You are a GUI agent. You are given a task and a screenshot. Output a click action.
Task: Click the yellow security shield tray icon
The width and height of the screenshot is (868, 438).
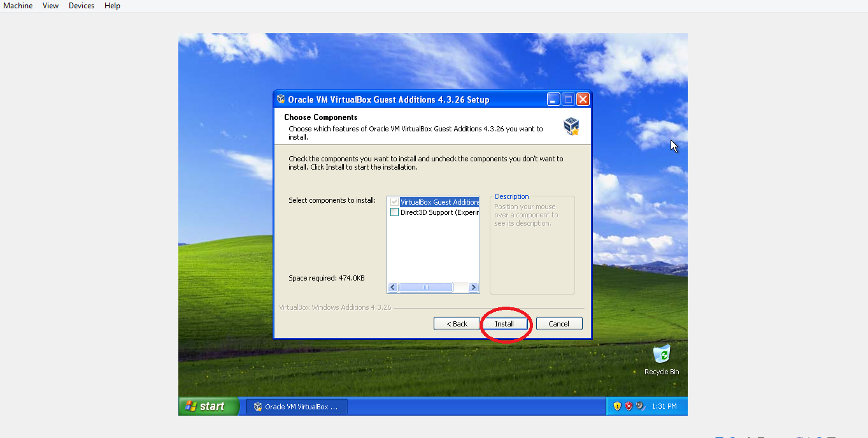click(x=616, y=406)
